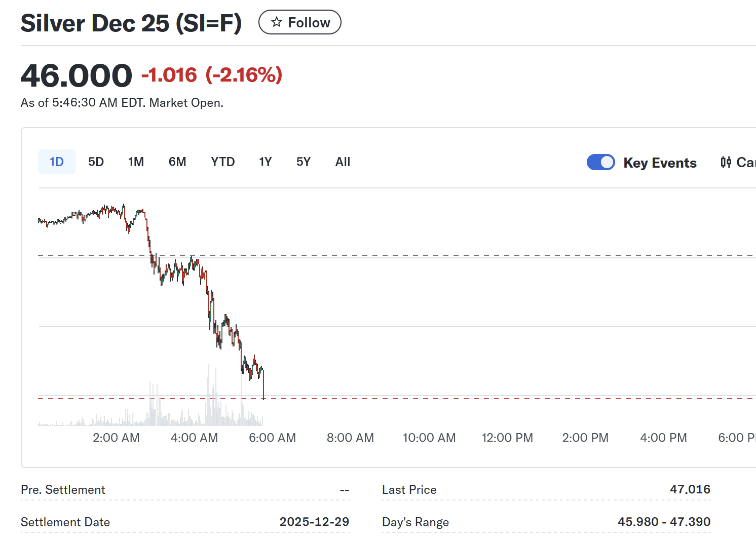Viewport: 756px width, 543px height.
Task: Show the 1M price history
Action: click(x=136, y=162)
